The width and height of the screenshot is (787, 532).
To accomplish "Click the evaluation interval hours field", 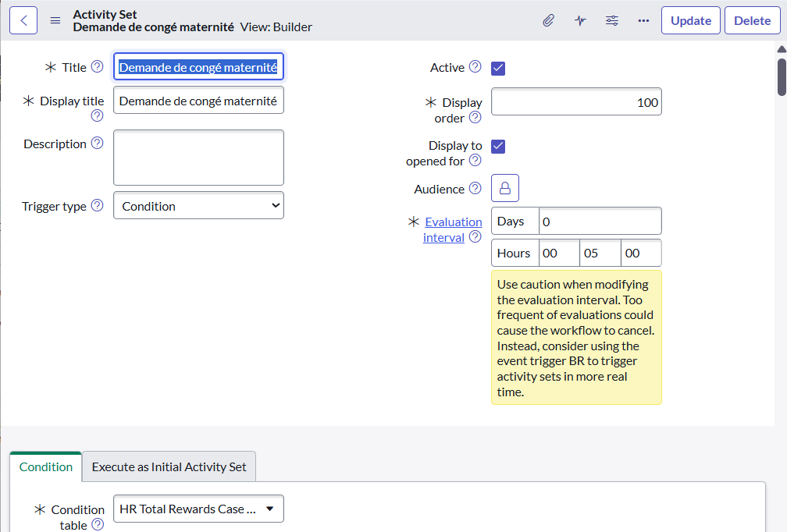I will click(559, 253).
